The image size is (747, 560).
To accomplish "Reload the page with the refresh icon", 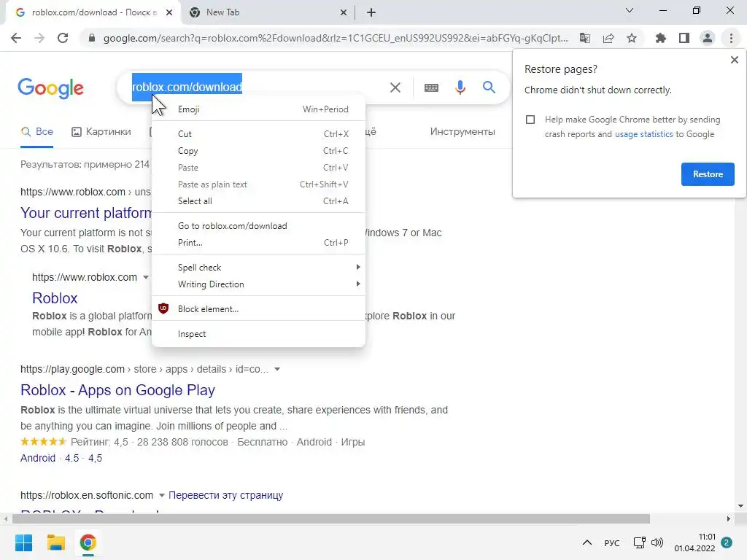I will click(x=63, y=38).
